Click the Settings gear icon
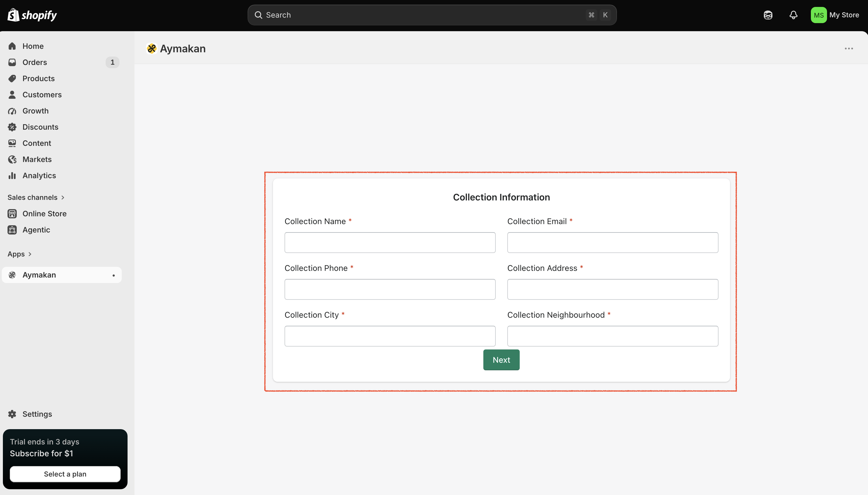The image size is (868, 495). 12,414
